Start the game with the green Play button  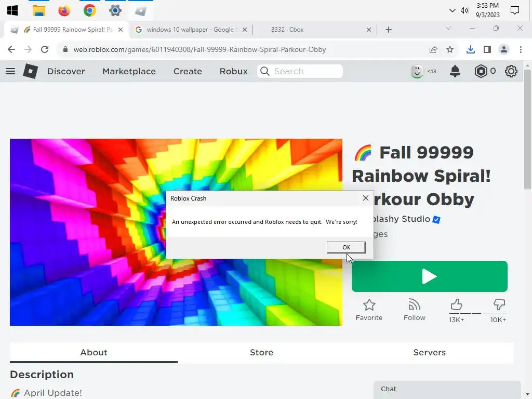(x=429, y=276)
